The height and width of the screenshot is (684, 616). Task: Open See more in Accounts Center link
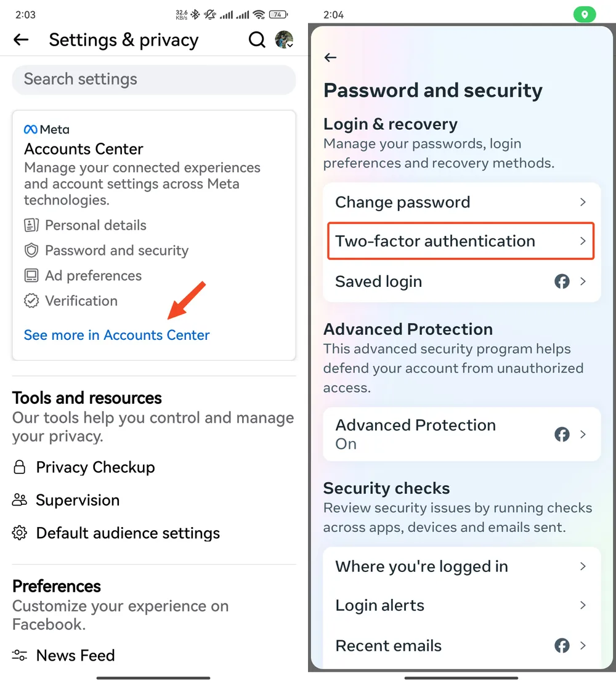click(116, 336)
